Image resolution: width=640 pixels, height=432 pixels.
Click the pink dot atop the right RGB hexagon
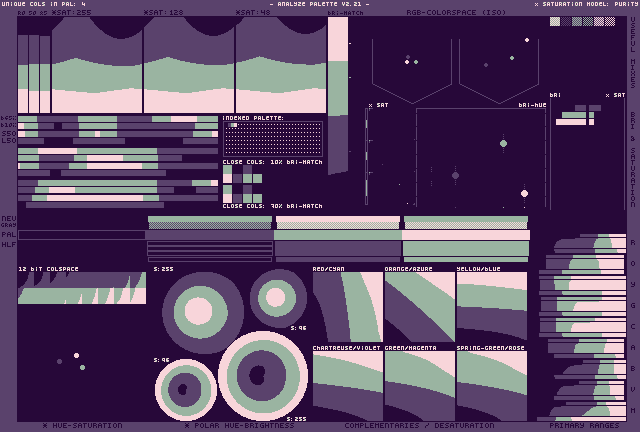coord(527,40)
